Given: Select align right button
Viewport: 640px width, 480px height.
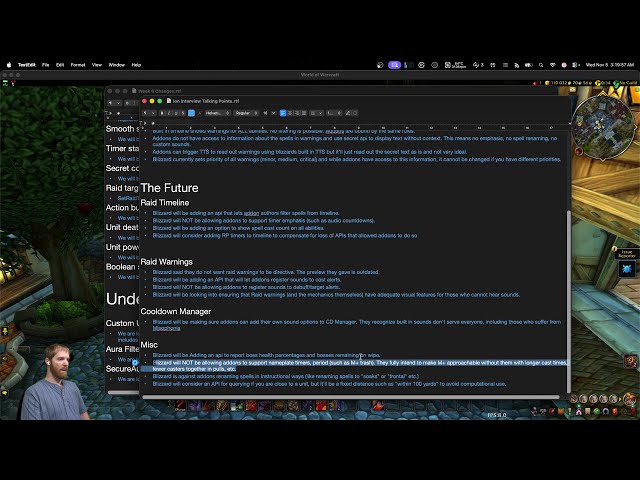Looking at the screenshot, I should [x=297, y=113].
